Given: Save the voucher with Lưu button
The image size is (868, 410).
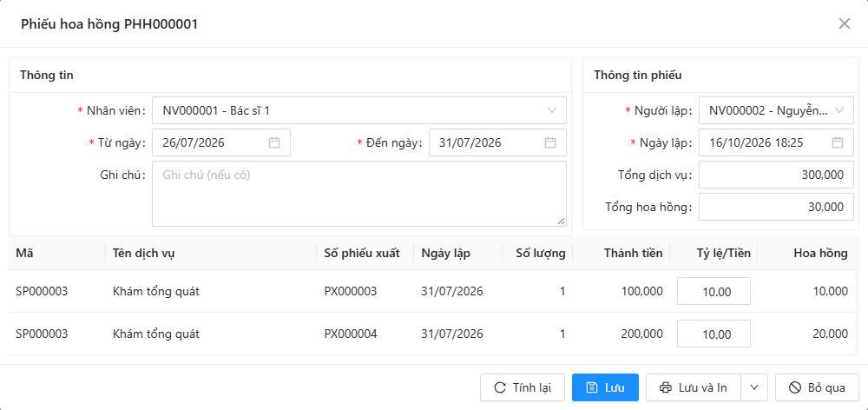Looking at the screenshot, I should (x=605, y=387).
